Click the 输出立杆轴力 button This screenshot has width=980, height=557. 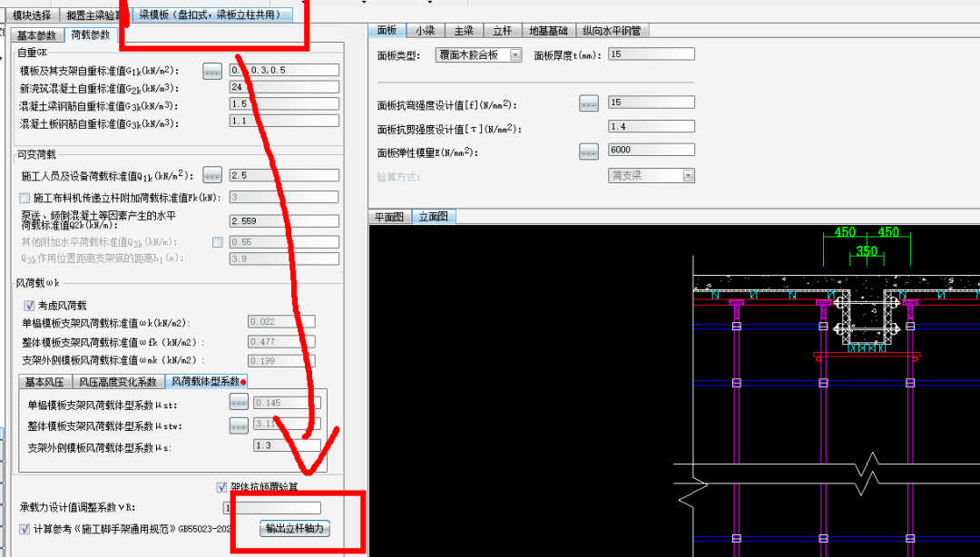pos(294,528)
